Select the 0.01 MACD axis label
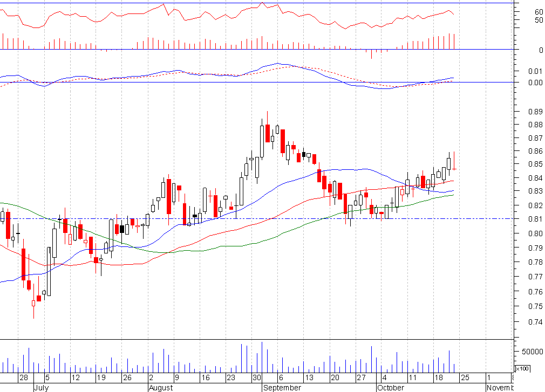The width and height of the screenshot is (545, 392). [x=535, y=71]
